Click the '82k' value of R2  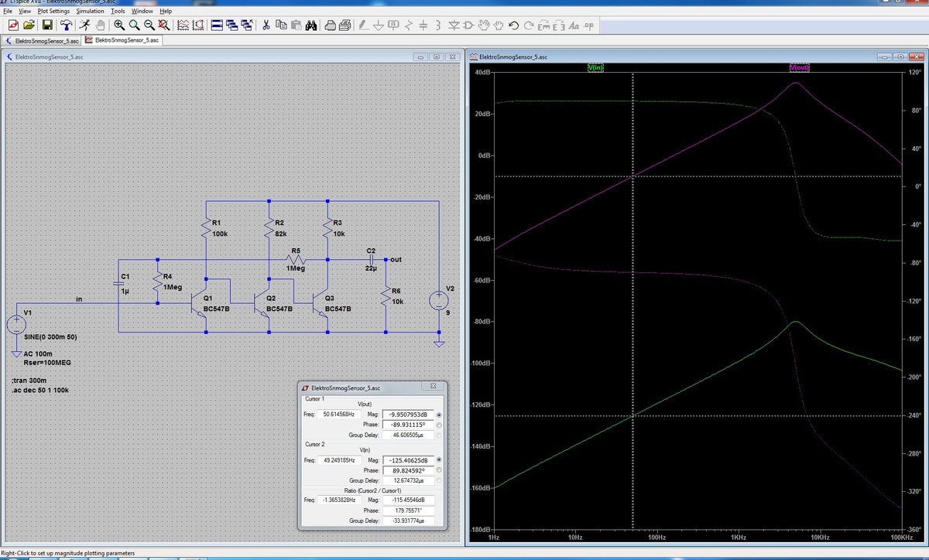pyautogui.click(x=281, y=233)
